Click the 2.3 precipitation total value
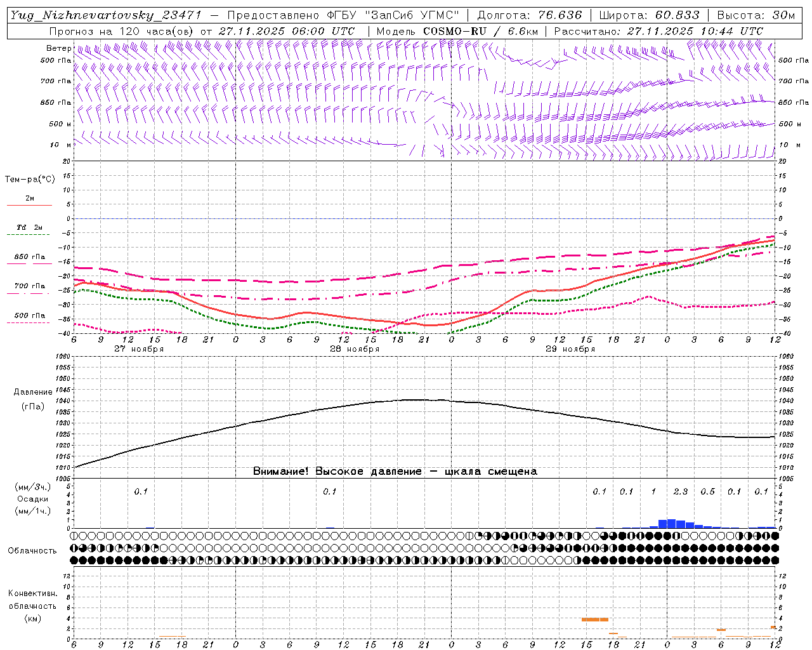This screenshot has width=812, height=650. (681, 491)
